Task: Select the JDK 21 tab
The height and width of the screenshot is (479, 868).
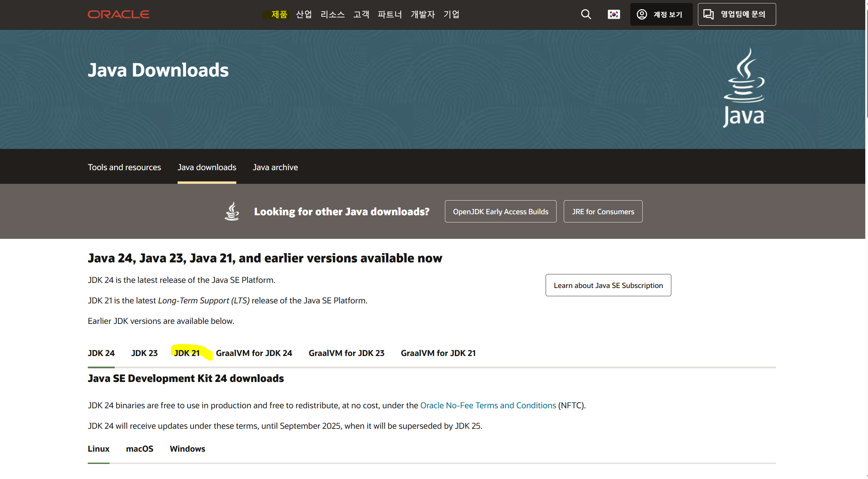Action: click(187, 353)
